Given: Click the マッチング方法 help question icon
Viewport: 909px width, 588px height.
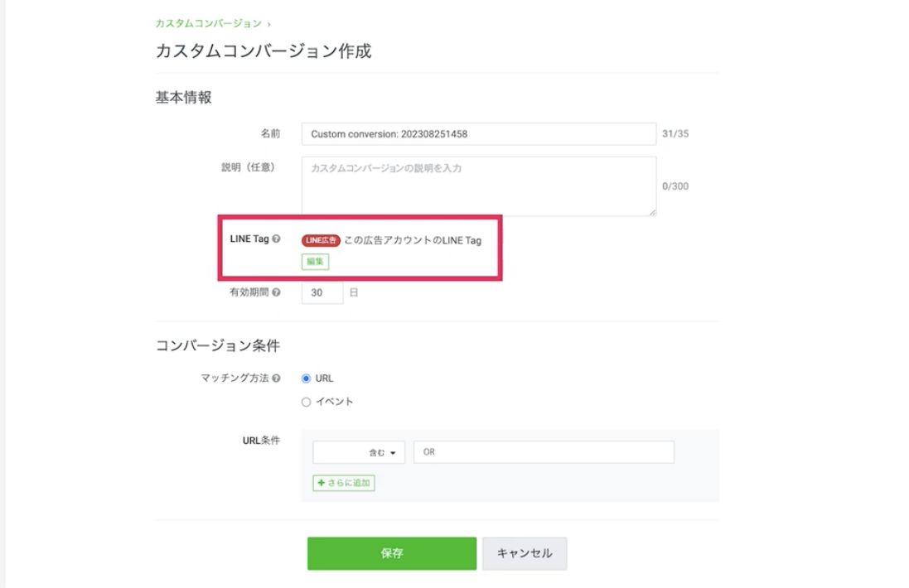Looking at the screenshot, I should tap(276, 378).
